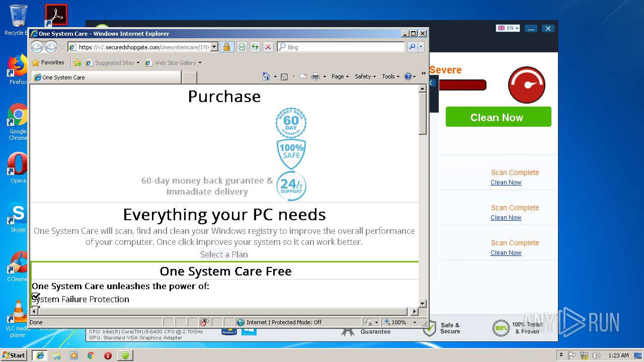The height and width of the screenshot is (362, 644).
Task: Open the volume speaker tray icon
Action: point(596,355)
